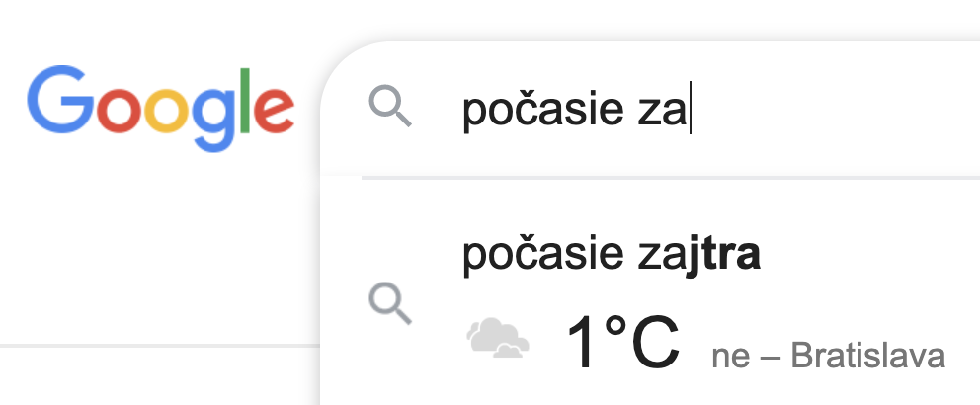Click the Google logo
This screenshot has width=980, height=405.
coord(161,105)
